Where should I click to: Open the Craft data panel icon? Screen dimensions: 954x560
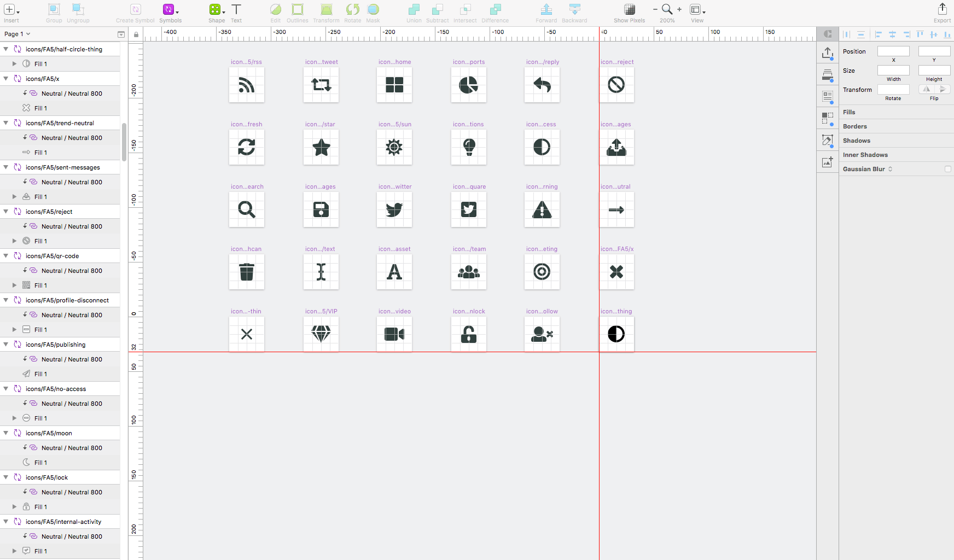coord(828,97)
